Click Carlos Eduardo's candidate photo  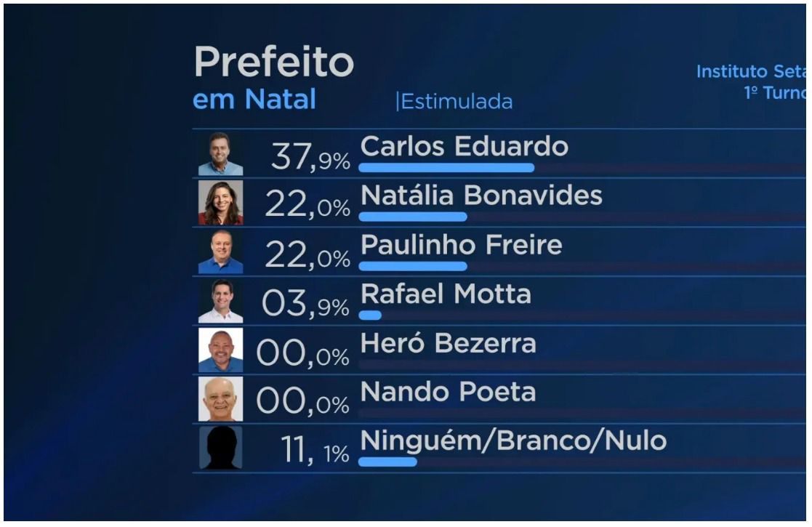click(220, 154)
